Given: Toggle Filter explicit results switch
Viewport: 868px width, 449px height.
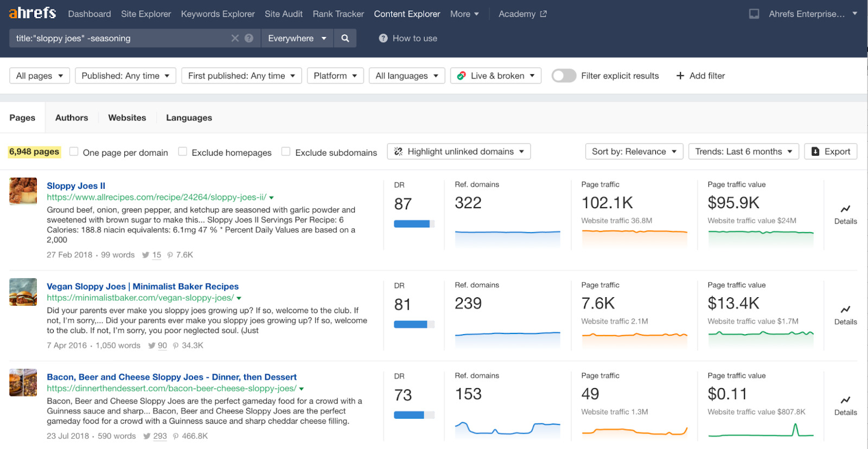Looking at the screenshot, I should click(x=564, y=76).
